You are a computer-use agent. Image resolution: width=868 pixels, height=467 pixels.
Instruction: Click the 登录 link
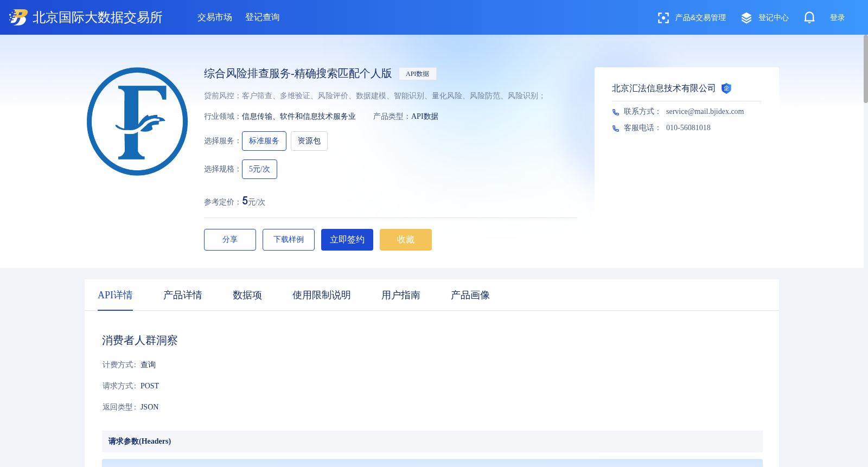838,18
